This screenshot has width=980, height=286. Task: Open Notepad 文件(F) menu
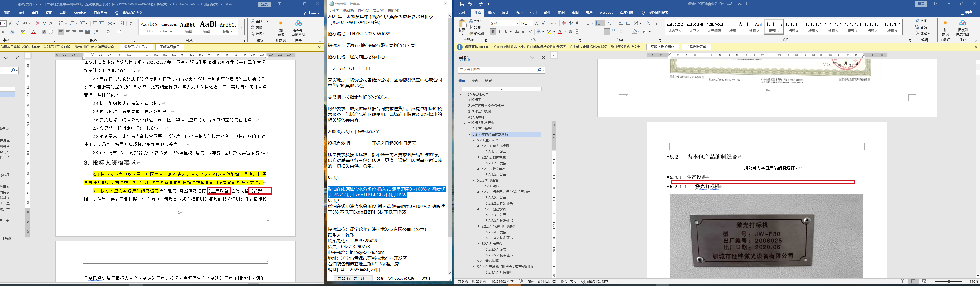pyautogui.click(x=334, y=11)
